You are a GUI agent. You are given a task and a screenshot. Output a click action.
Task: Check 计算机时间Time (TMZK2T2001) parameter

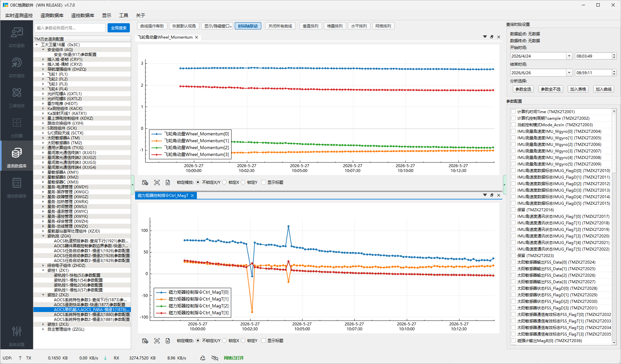coord(513,112)
